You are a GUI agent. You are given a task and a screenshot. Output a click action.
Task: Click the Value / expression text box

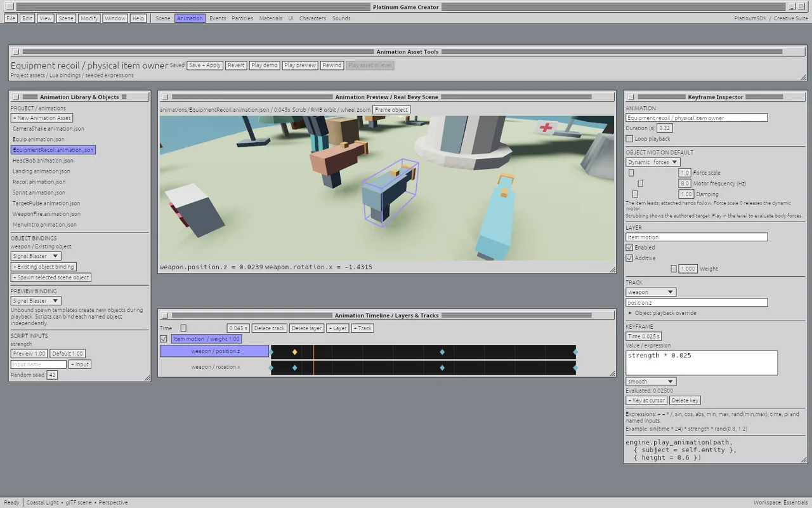(702, 363)
